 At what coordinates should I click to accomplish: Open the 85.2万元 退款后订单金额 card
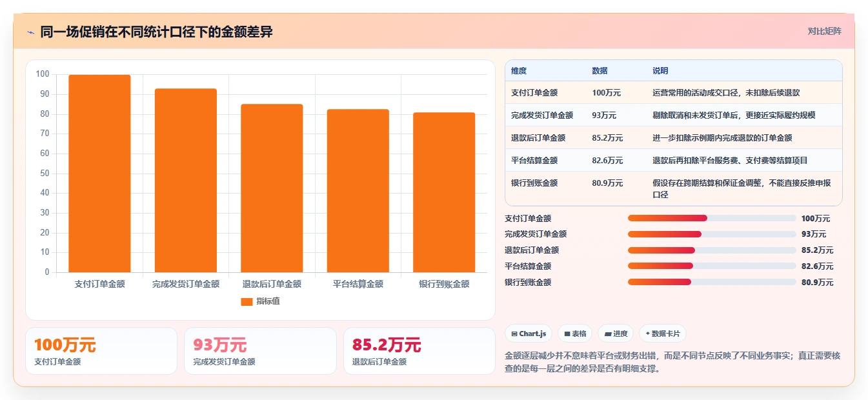419,351
